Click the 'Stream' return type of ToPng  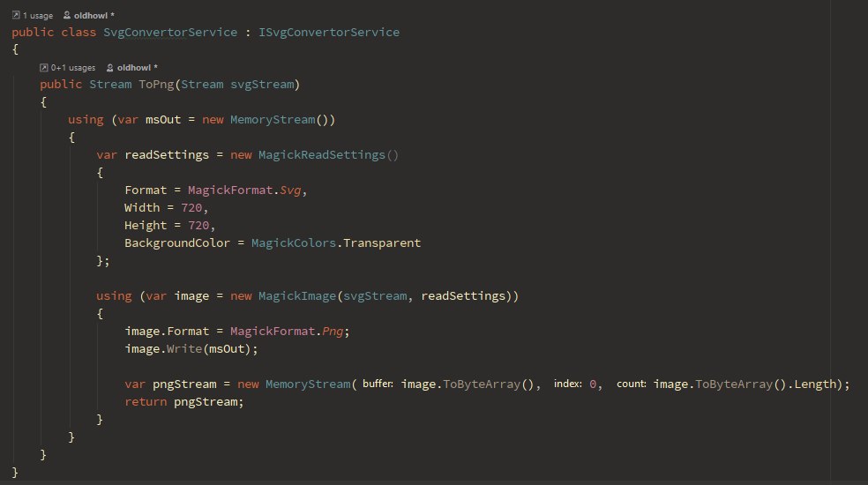[x=111, y=84]
